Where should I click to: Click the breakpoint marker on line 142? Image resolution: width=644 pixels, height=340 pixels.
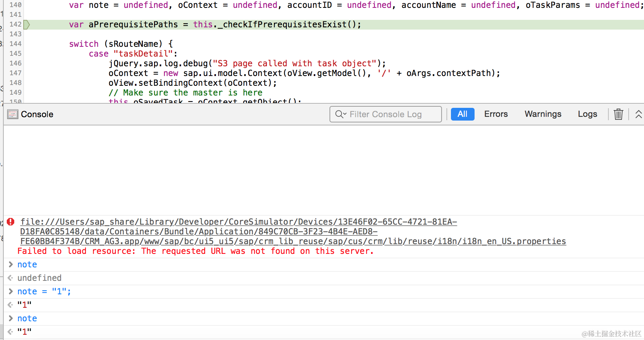[x=27, y=25]
